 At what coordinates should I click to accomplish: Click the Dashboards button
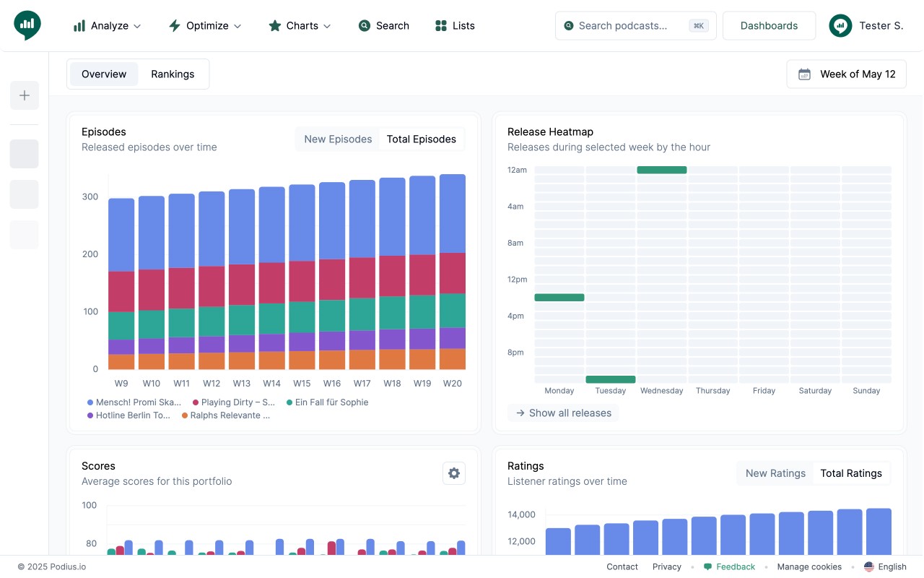(x=769, y=25)
